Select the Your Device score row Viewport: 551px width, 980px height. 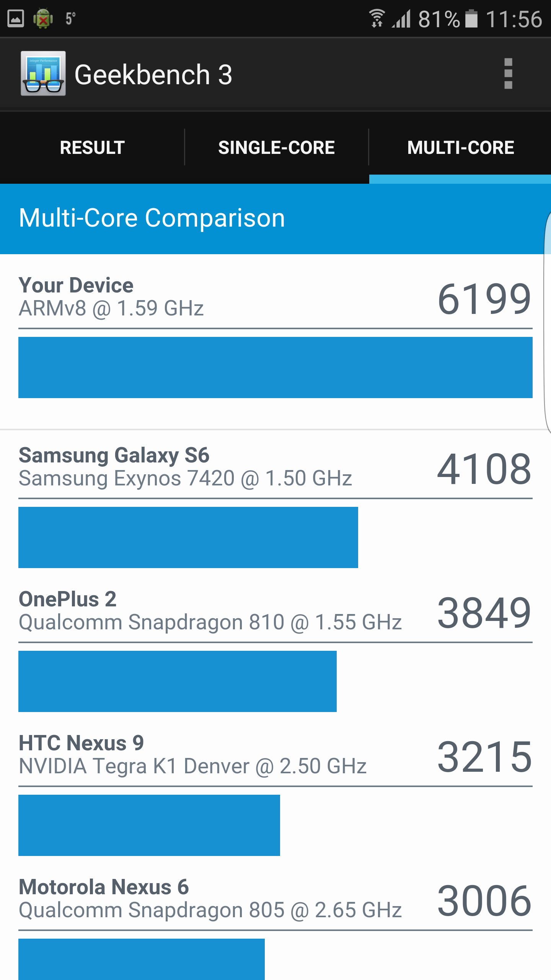pos(275,297)
